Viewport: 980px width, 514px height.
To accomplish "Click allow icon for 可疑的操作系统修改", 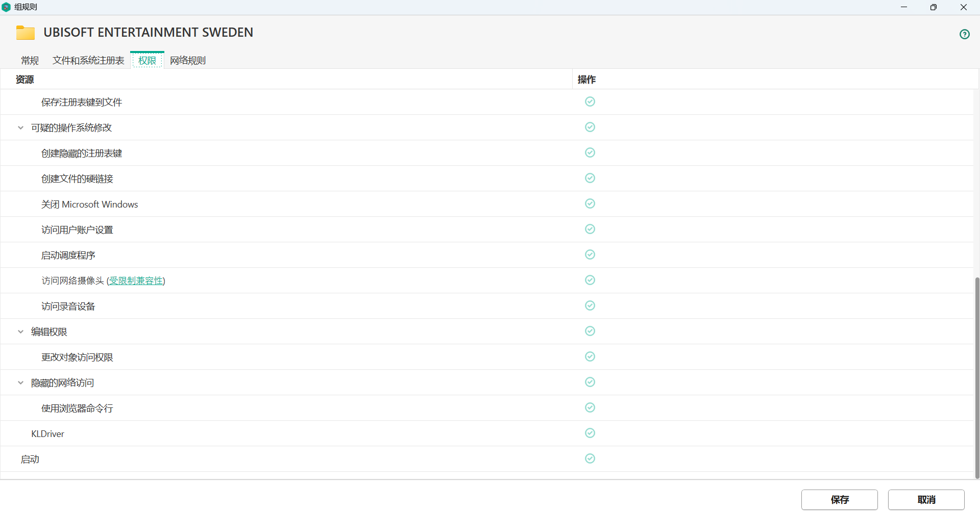I will click(590, 127).
